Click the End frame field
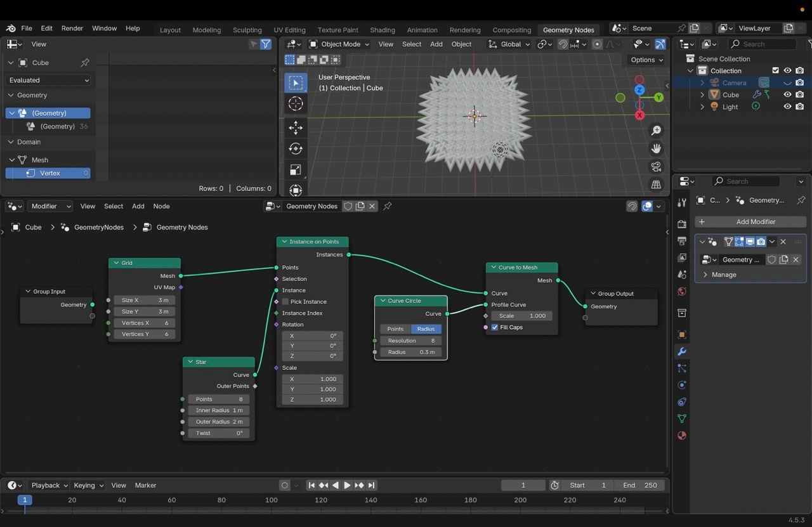The height and width of the screenshot is (527, 812). [x=639, y=485]
